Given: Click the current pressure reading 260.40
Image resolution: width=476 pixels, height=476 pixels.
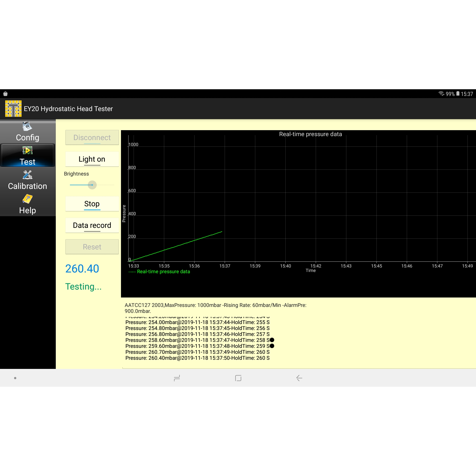Looking at the screenshot, I should click(x=82, y=269).
